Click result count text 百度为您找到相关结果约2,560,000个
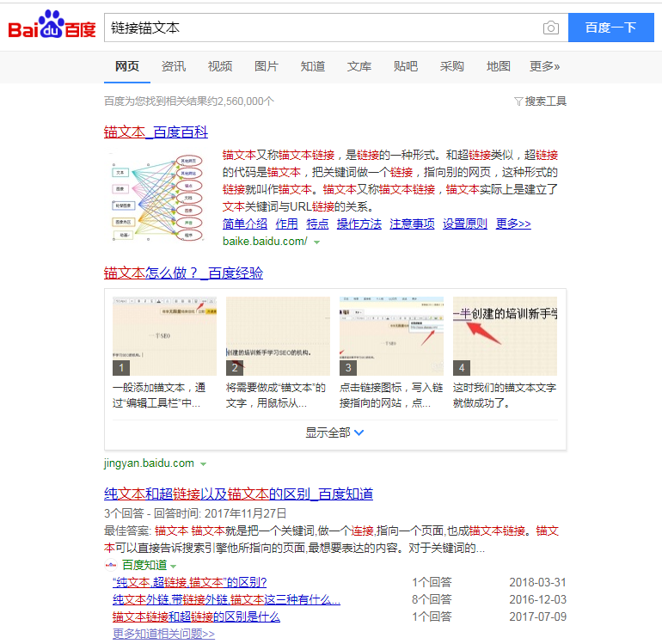 (189, 101)
